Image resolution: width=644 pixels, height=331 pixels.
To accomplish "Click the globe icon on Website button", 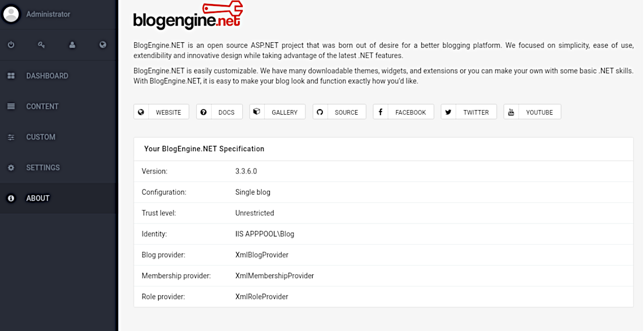I will coord(141,112).
